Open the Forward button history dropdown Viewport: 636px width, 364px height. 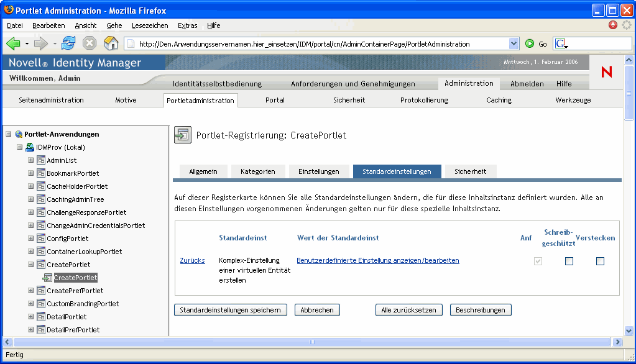tap(54, 43)
